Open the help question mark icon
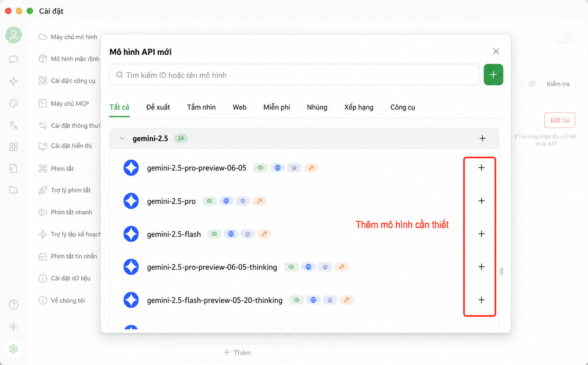Image resolution: width=588 pixels, height=365 pixels. pyautogui.click(x=14, y=305)
